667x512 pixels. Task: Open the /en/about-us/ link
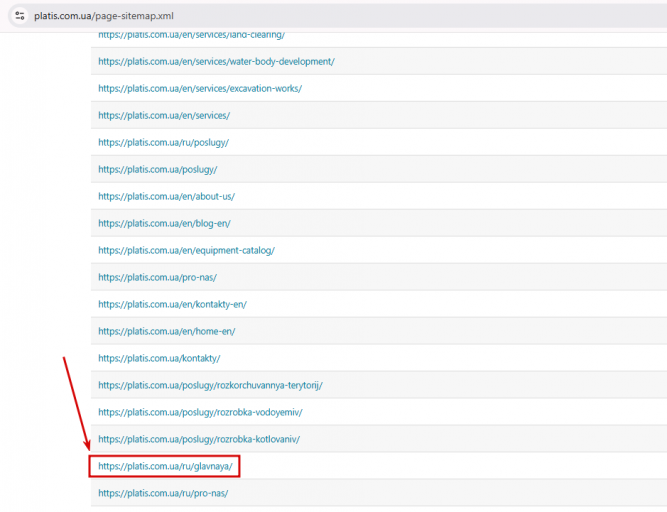click(166, 196)
